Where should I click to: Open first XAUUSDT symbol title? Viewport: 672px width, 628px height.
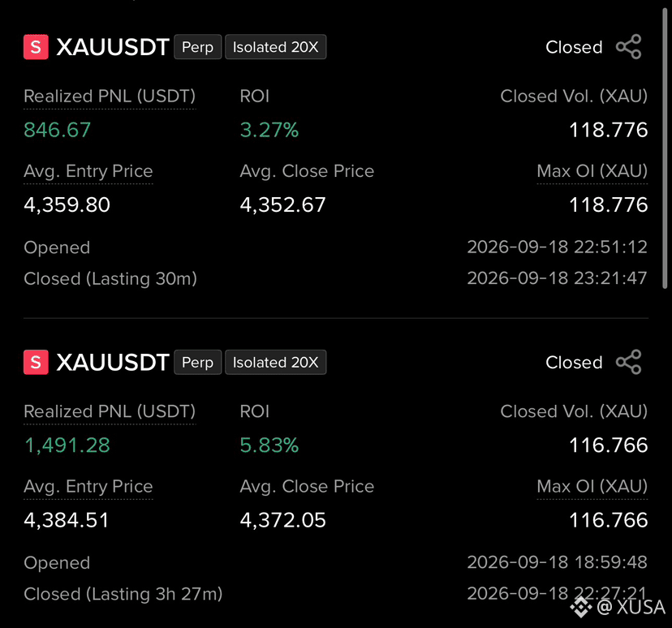113,47
